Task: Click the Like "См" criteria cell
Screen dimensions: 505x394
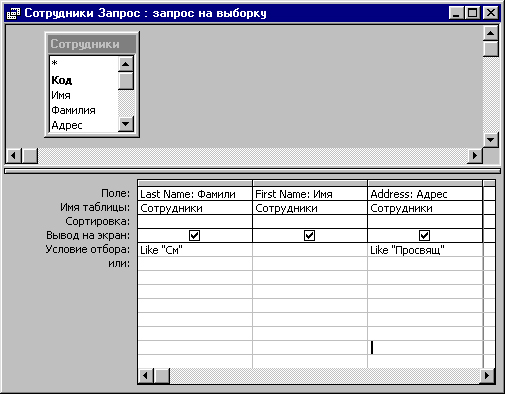Action: 195,250
